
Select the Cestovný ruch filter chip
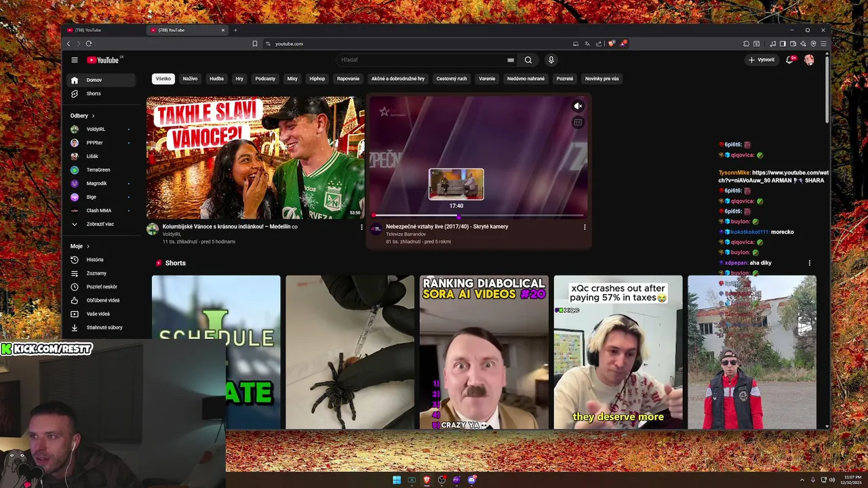[x=452, y=79]
